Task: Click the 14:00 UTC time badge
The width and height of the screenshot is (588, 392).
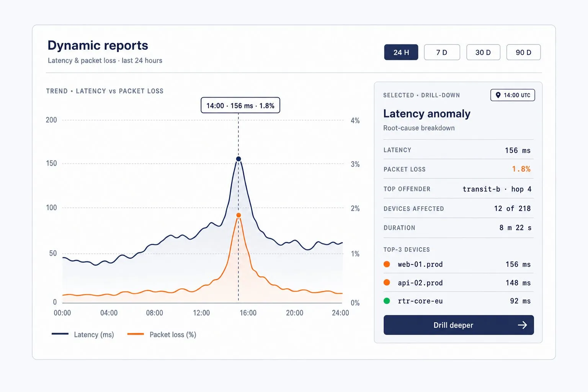Action: (x=513, y=95)
